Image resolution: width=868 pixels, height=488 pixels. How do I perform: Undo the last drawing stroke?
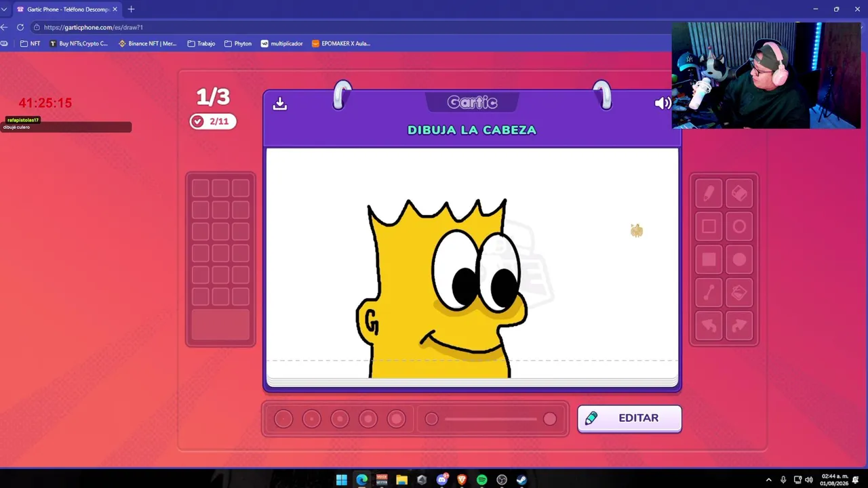(709, 326)
